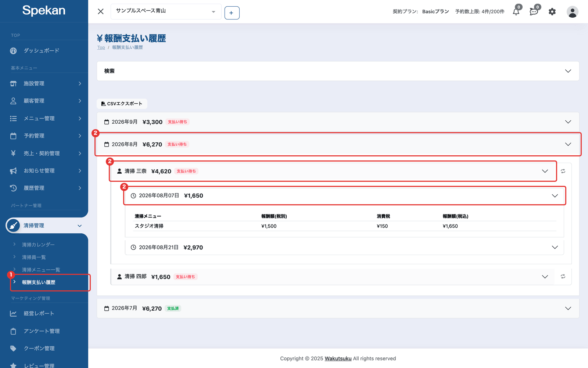This screenshot has width=588, height=368.
Task: Open the user profile avatar
Action: (572, 12)
